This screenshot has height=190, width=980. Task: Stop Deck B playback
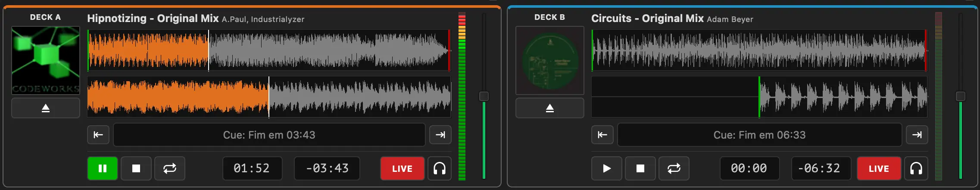tap(640, 168)
